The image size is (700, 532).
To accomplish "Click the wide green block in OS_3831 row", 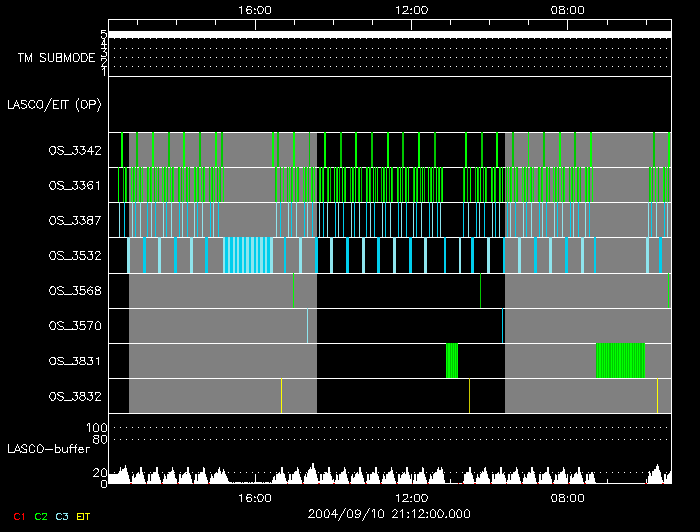I will tap(620, 360).
